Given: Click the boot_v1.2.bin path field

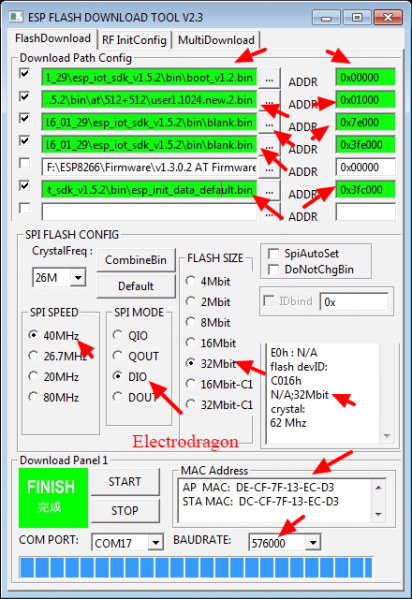Looking at the screenshot, I should pos(149,78).
